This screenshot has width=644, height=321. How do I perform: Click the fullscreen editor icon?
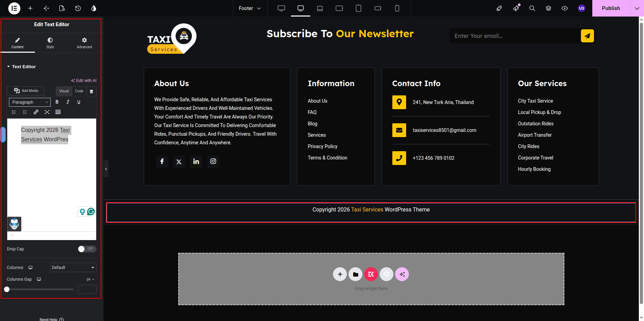(47, 112)
